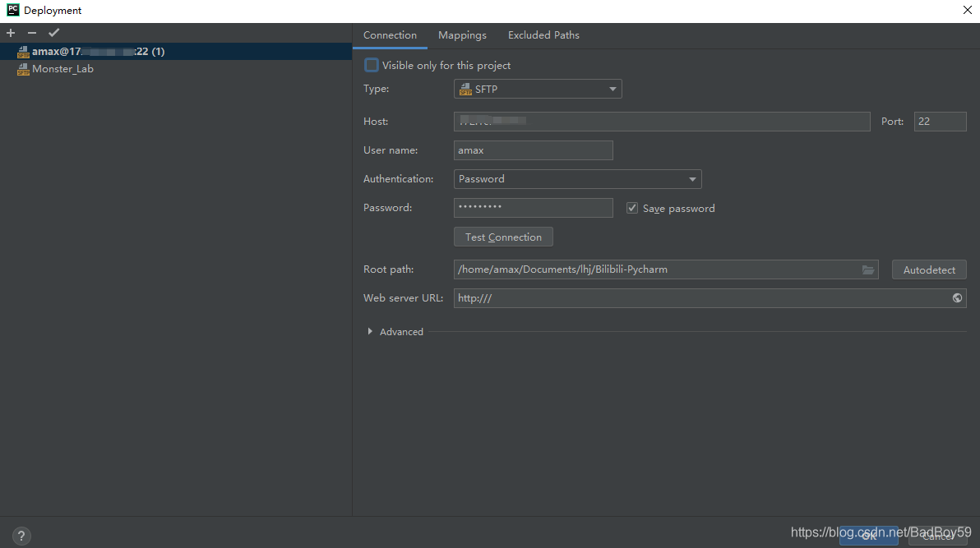Screen dimensions: 980x548
Task: Click the Host input field
Action: [662, 122]
